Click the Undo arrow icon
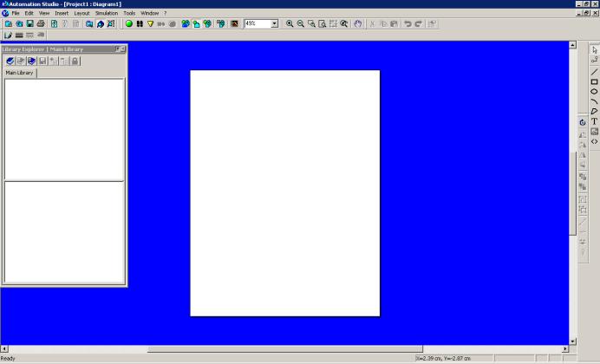Viewport: 600px width, 364px height. [408, 23]
